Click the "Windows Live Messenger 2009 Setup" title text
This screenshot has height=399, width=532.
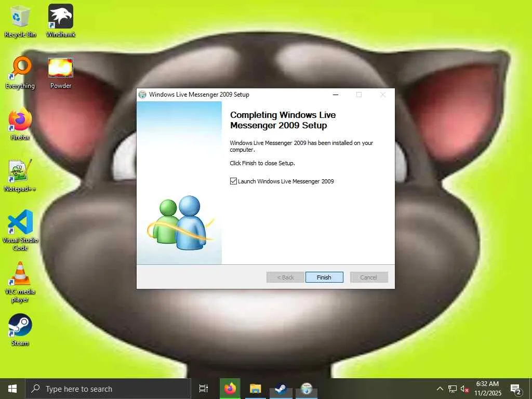click(x=199, y=95)
